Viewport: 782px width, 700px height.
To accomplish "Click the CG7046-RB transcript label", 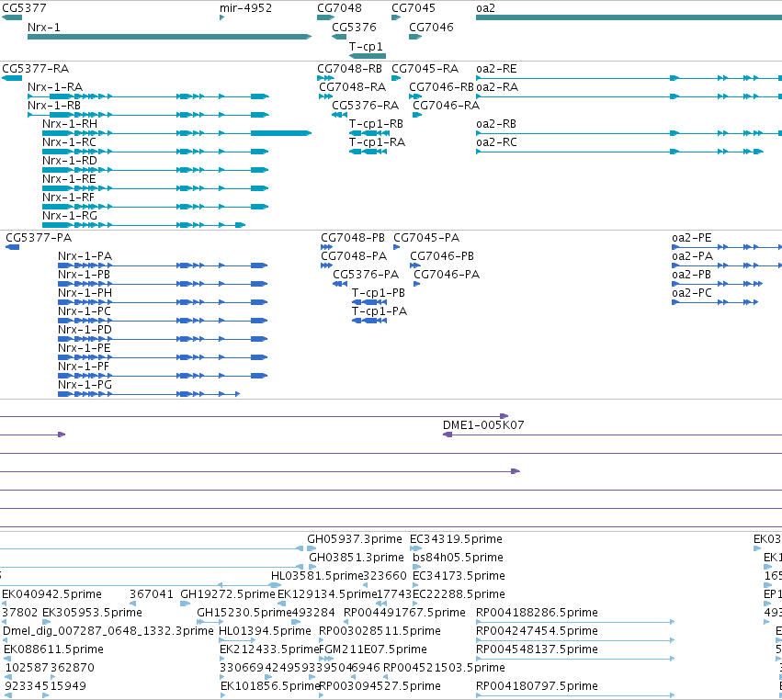I will click(x=441, y=87).
